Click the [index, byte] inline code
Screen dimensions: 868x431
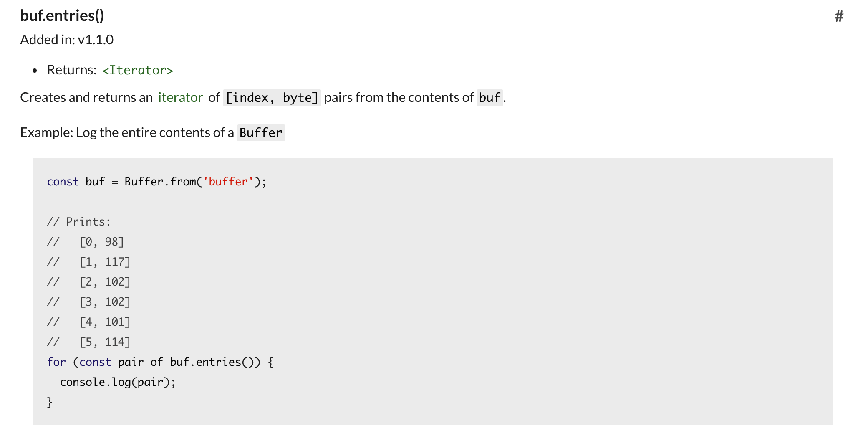[272, 98]
